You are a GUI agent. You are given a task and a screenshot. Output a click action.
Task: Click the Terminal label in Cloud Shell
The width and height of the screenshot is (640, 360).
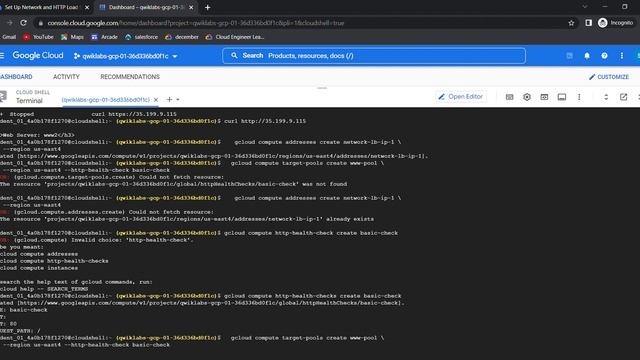point(29,100)
